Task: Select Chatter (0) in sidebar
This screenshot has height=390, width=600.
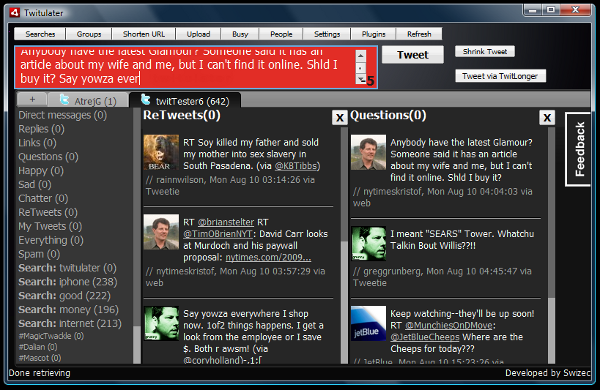Action: pos(43,198)
